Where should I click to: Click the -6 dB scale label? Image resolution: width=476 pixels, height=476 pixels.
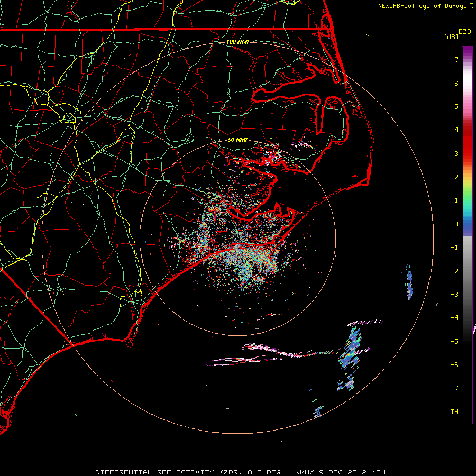tap(454, 365)
